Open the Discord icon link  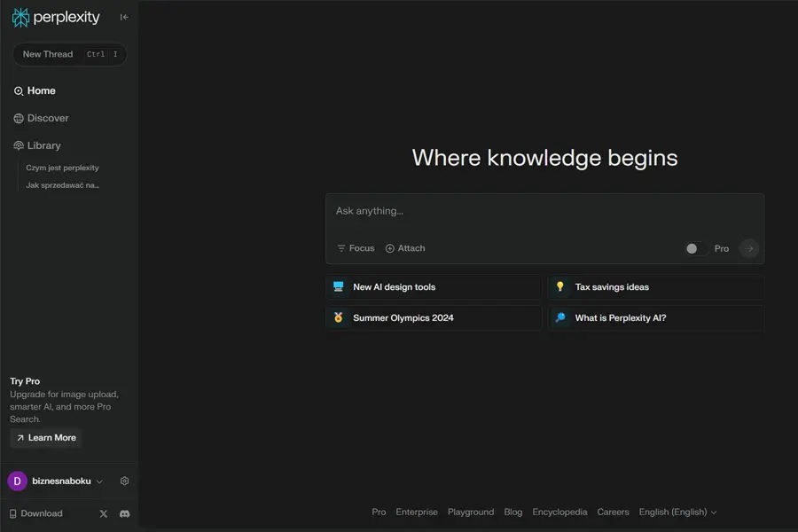125,513
